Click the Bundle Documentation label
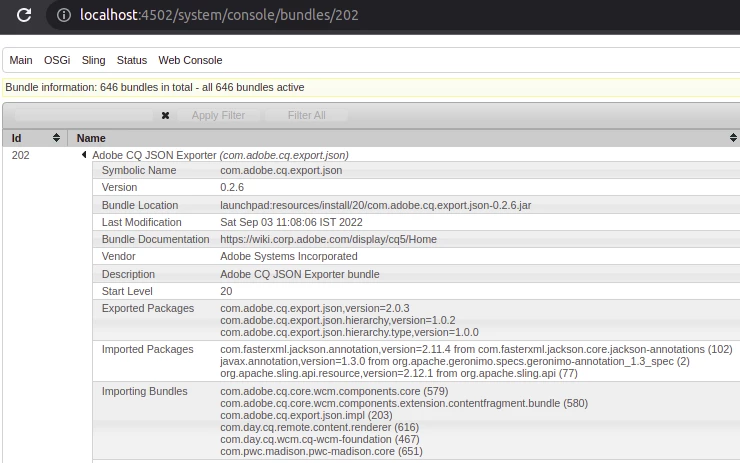 (156, 239)
